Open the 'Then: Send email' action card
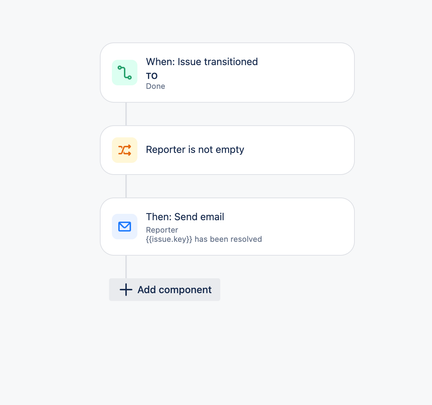The image size is (432, 405). 227,227
